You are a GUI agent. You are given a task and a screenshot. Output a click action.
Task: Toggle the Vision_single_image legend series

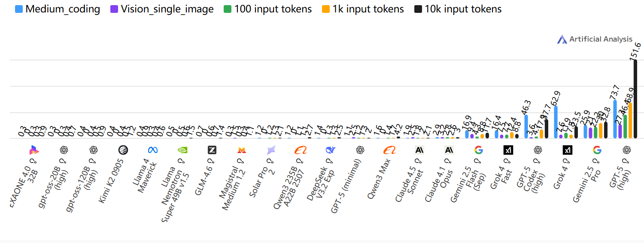162,9
